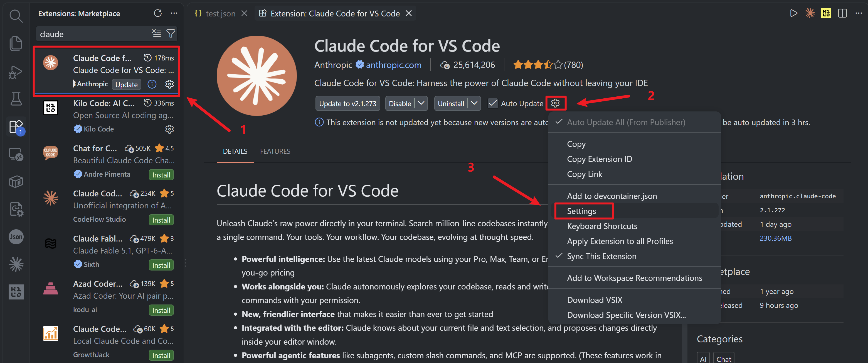
Task: Click gear icon beside Auto Update
Action: click(555, 103)
